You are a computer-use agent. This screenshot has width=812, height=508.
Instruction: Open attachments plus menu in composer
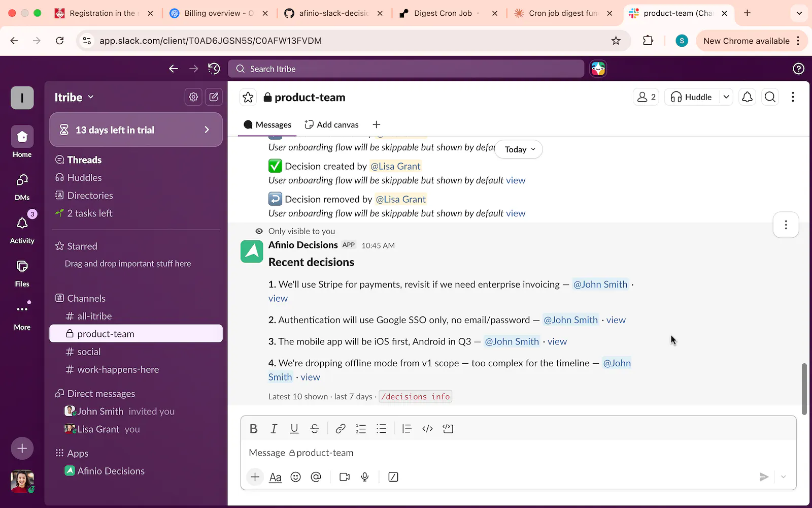click(x=255, y=477)
